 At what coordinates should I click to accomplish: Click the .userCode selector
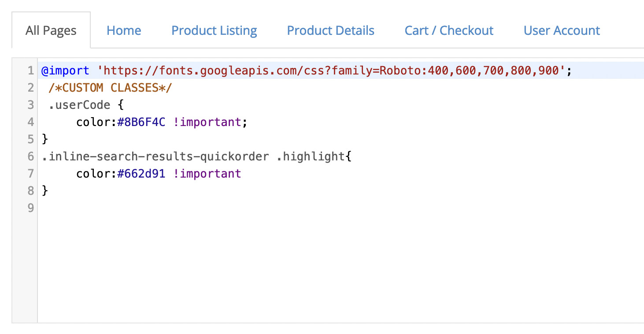point(79,105)
